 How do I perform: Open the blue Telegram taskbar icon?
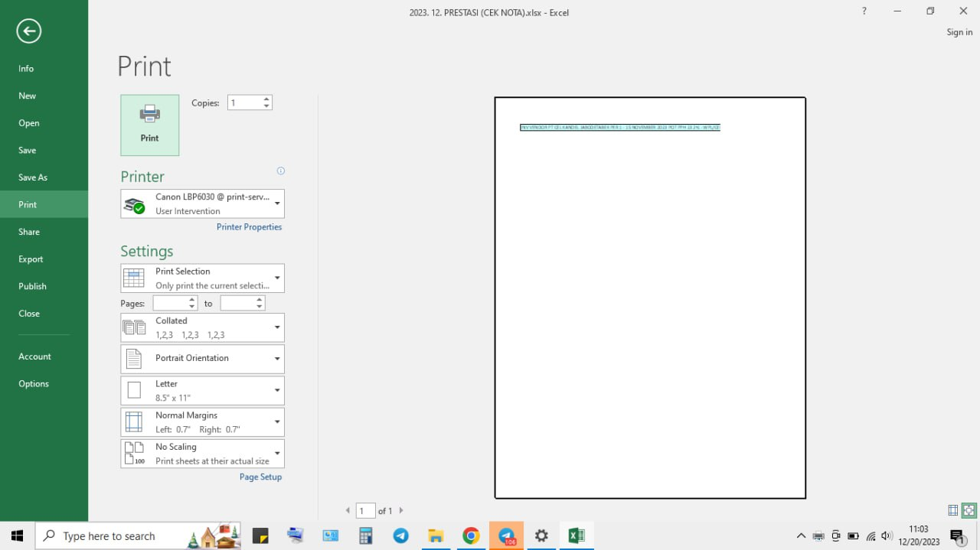click(x=400, y=536)
